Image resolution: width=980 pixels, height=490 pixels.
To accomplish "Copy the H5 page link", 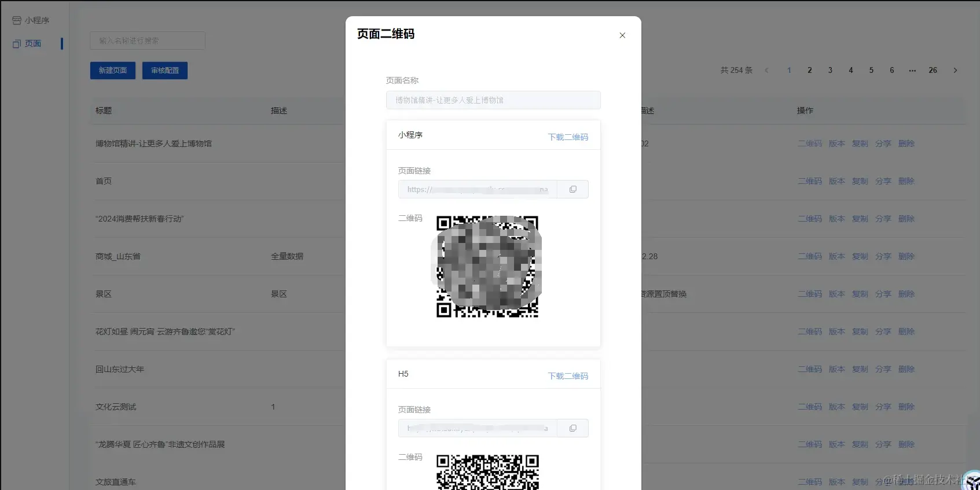I will click(x=573, y=428).
